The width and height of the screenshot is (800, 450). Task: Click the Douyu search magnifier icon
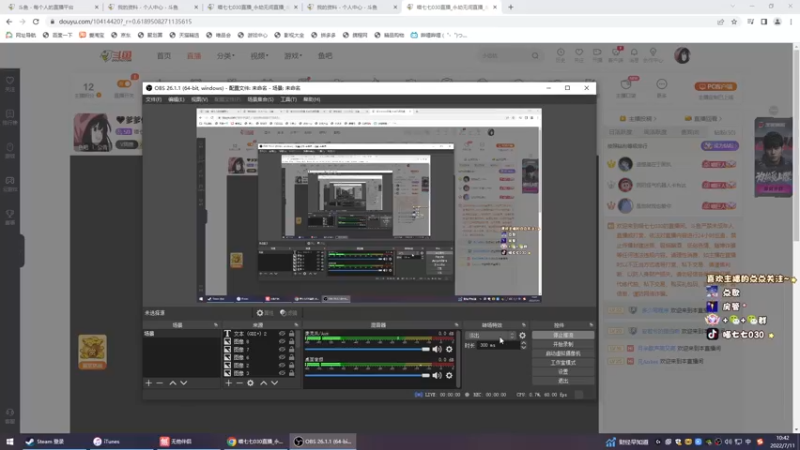click(x=535, y=56)
